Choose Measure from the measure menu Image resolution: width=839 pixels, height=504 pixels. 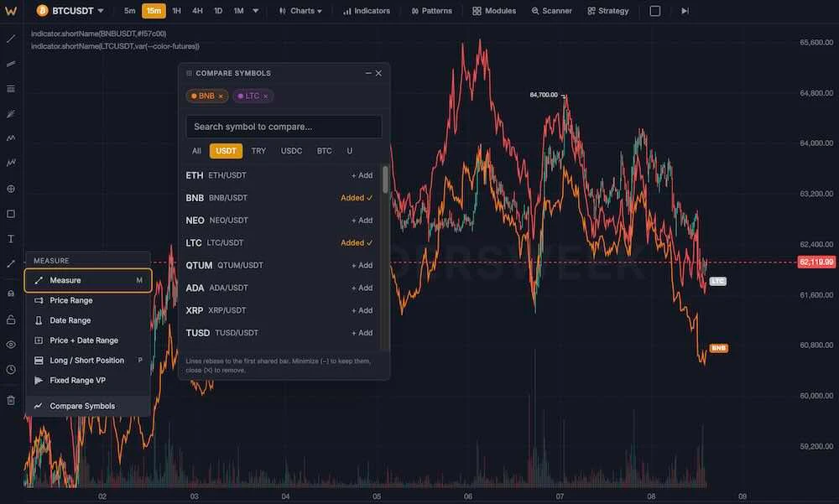click(88, 280)
